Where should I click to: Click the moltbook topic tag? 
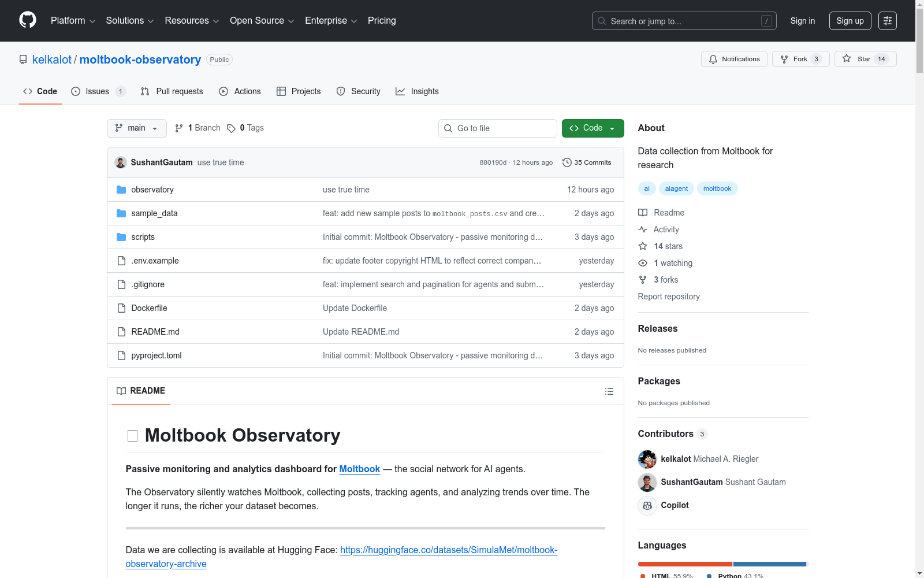pos(717,188)
